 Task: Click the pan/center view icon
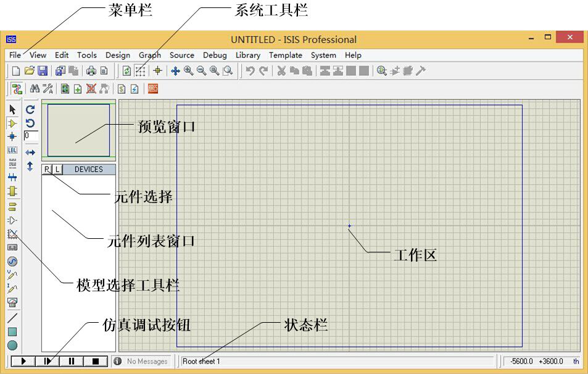coord(175,70)
